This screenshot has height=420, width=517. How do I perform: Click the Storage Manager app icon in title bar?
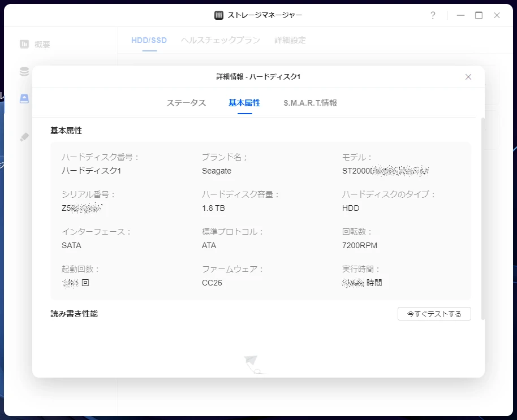tap(219, 15)
